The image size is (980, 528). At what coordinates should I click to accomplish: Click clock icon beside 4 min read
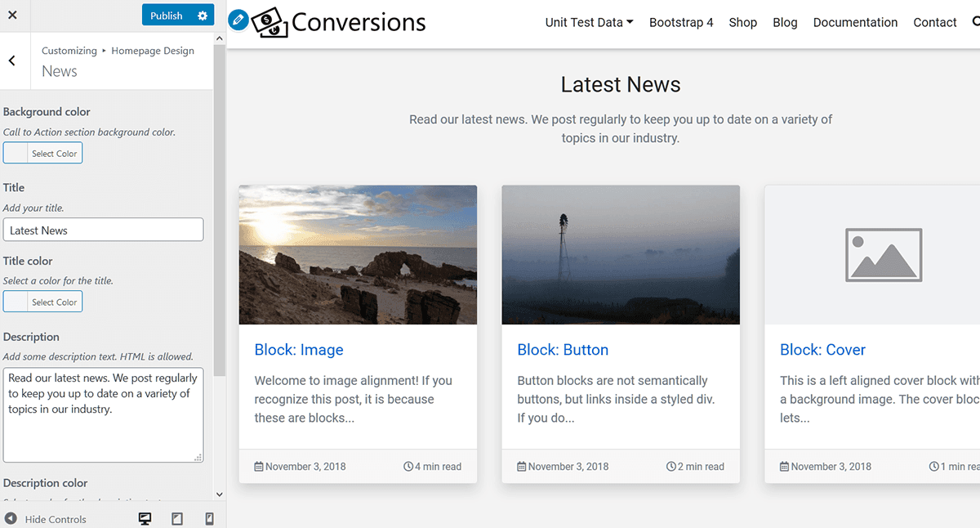(x=408, y=467)
